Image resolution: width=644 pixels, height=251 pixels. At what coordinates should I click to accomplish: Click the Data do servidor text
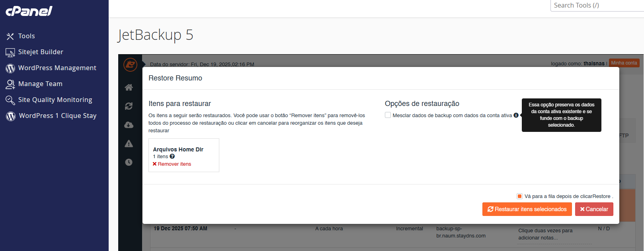tap(202, 64)
